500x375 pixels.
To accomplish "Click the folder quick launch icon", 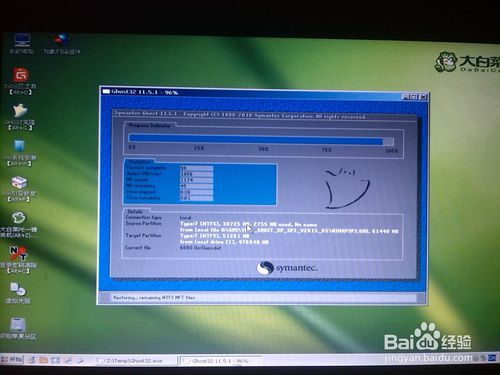I will 43,360.
